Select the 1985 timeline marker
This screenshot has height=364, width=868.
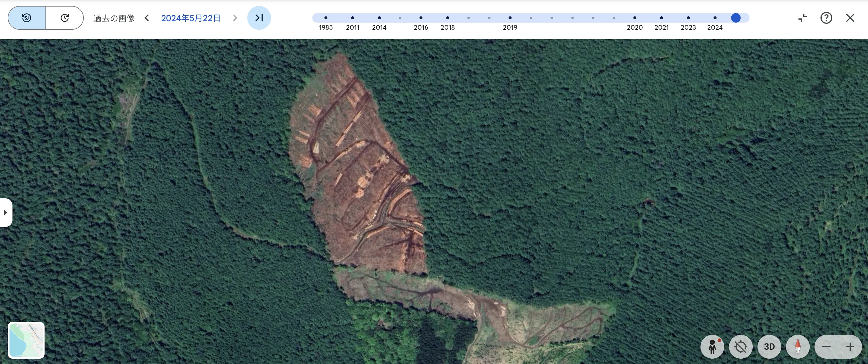[326, 18]
